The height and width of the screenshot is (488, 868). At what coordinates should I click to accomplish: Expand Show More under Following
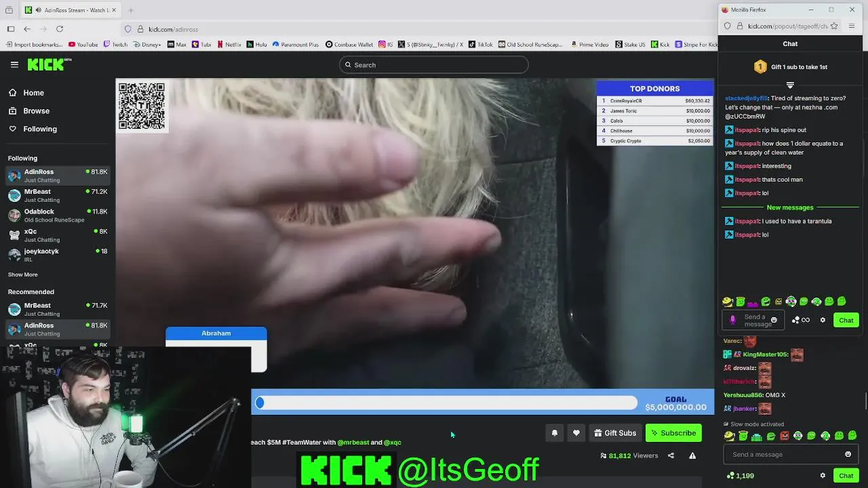point(22,274)
